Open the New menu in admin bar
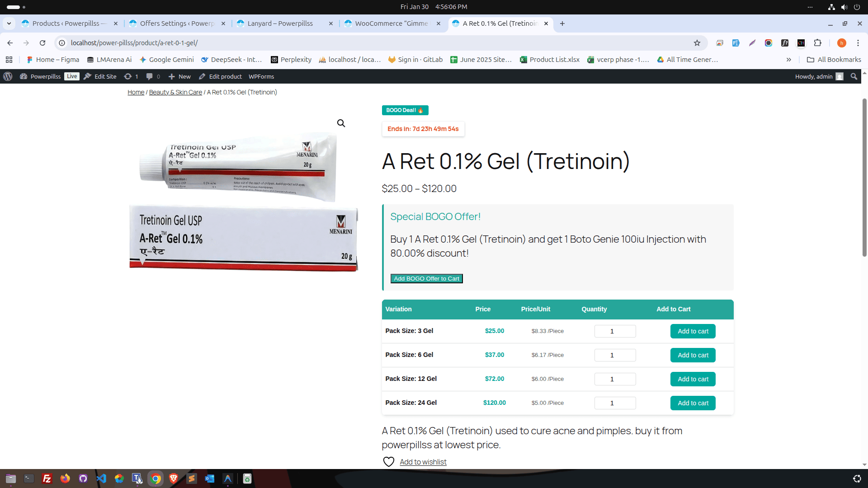The image size is (868, 488). click(x=179, y=76)
